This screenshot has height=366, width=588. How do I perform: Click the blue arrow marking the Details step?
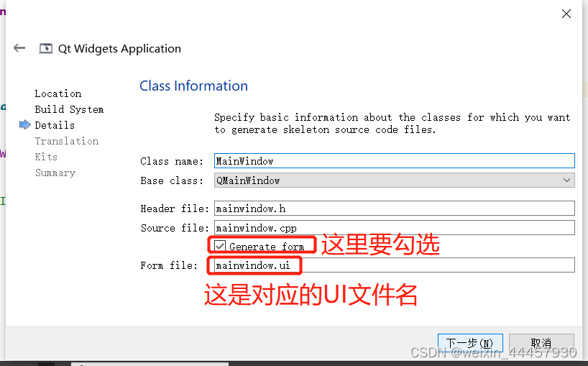(25, 125)
